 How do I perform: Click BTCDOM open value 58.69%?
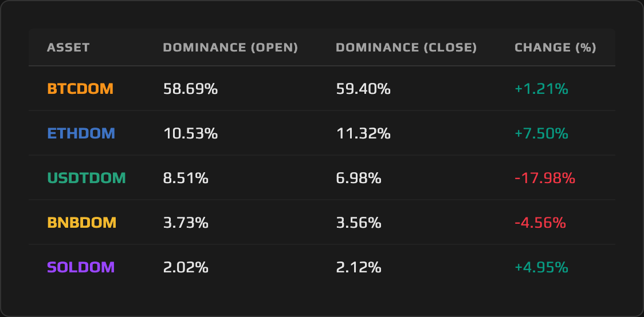pyautogui.click(x=190, y=89)
